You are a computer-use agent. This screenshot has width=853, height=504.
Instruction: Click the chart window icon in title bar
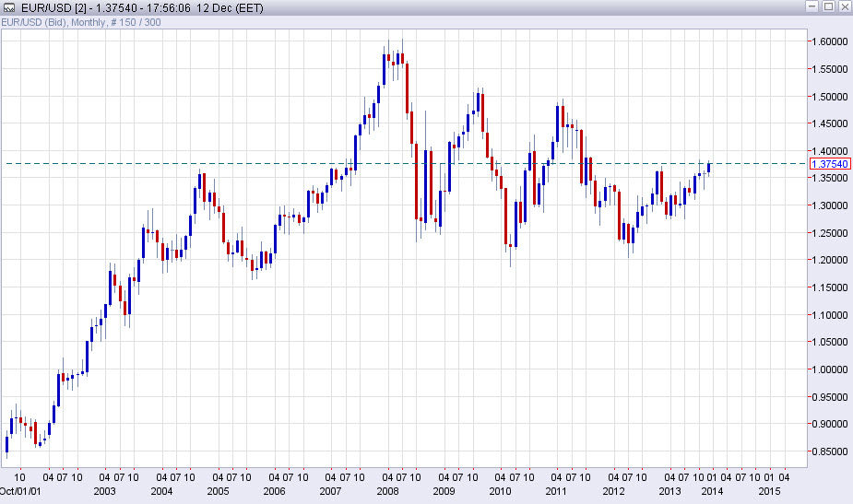[9, 7]
